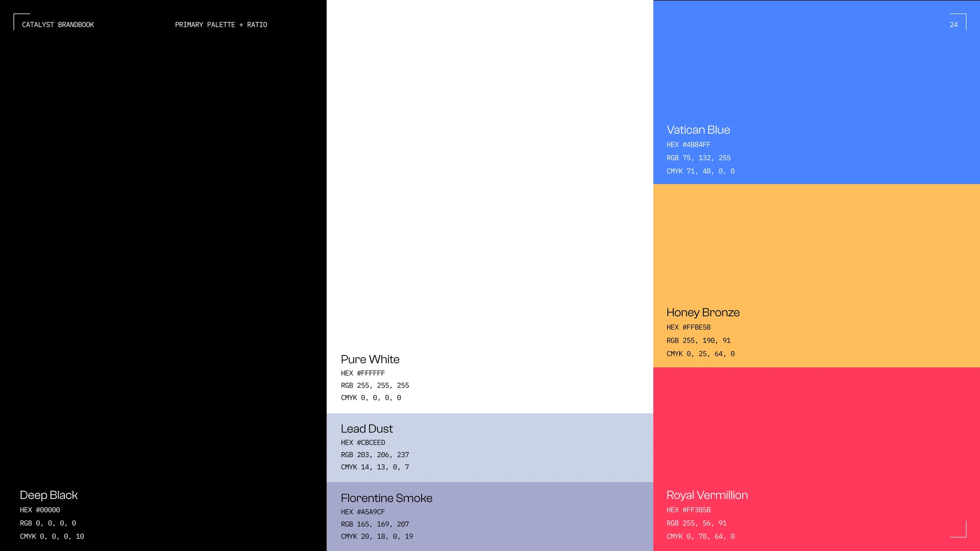
Task: Click the RGB 165, 169, 207 value
Action: point(375,524)
